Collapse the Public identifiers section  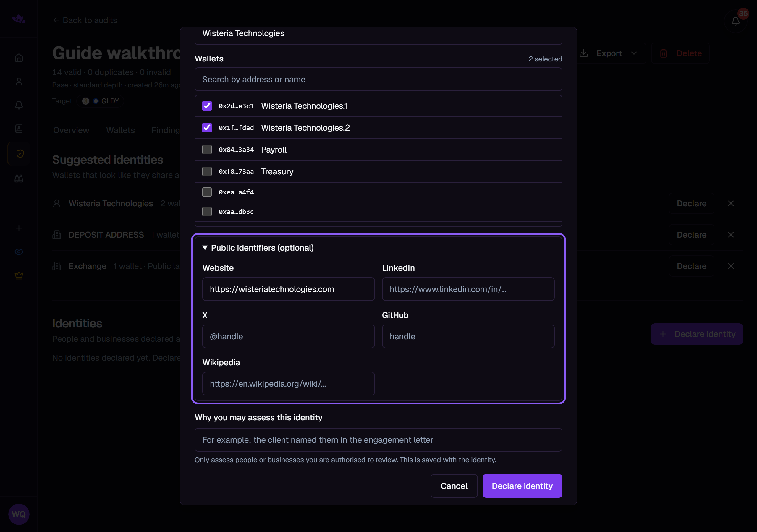pos(258,248)
